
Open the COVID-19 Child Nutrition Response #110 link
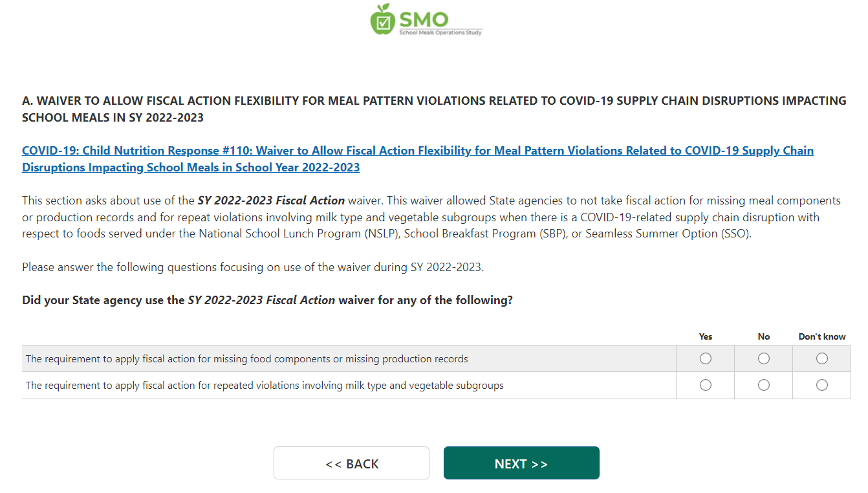[417, 159]
